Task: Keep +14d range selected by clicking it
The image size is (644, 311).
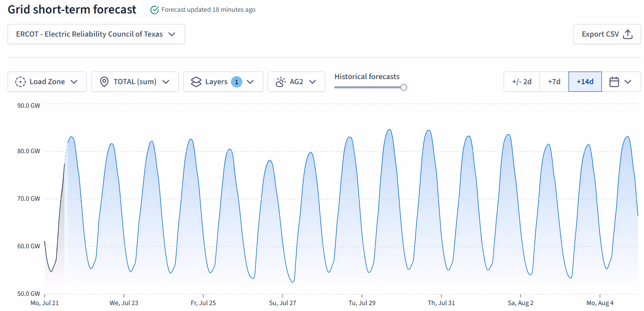Action: click(x=585, y=82)
